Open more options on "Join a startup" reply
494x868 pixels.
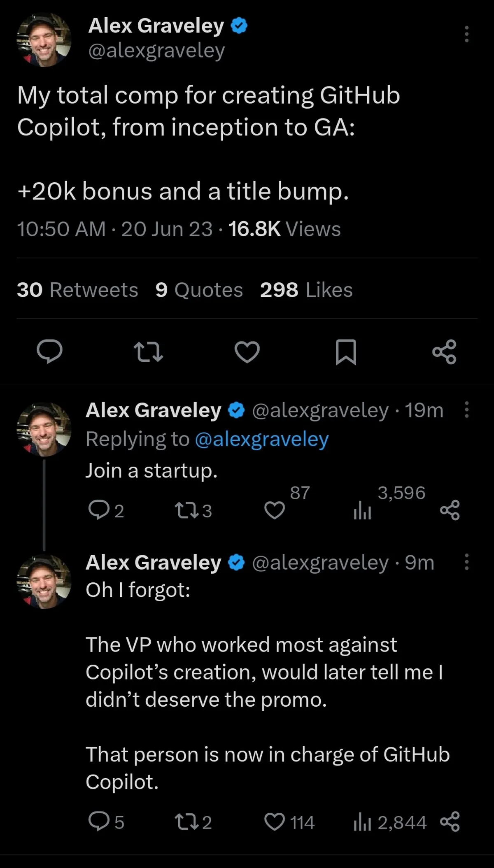tap(466, 410)
